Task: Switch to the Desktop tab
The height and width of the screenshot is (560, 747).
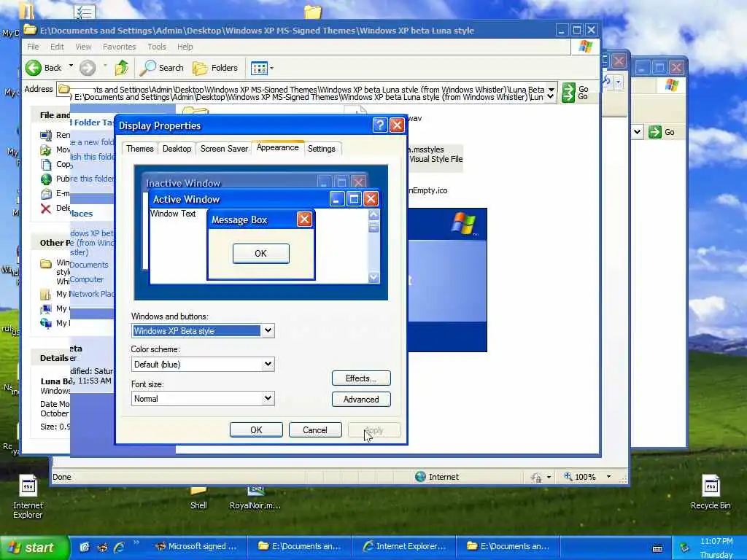Action: coord(177,149)
